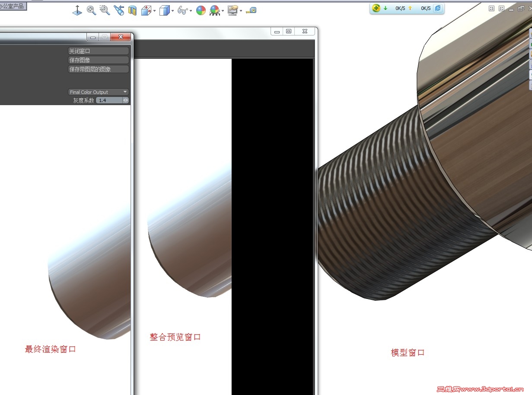This screenshot has height=395, width=532.
Task: Open the Final Color Output dropdown
Action: 99,92
